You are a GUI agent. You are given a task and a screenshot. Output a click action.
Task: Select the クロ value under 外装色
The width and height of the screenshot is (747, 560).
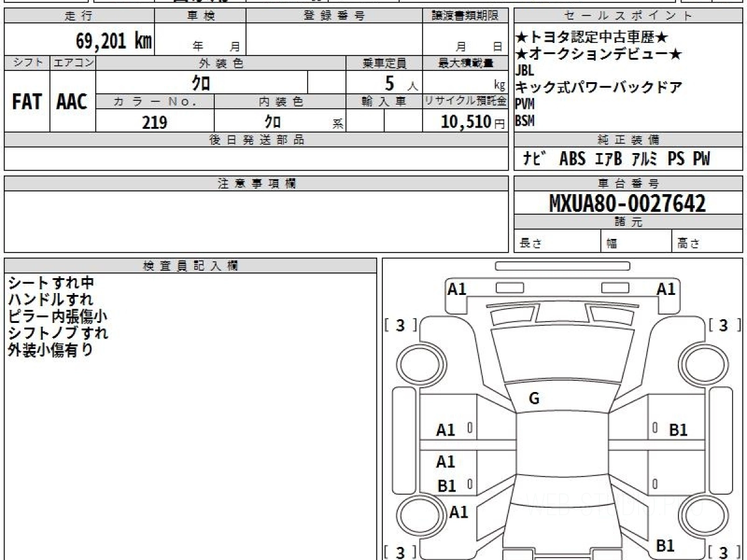(200, 82)
